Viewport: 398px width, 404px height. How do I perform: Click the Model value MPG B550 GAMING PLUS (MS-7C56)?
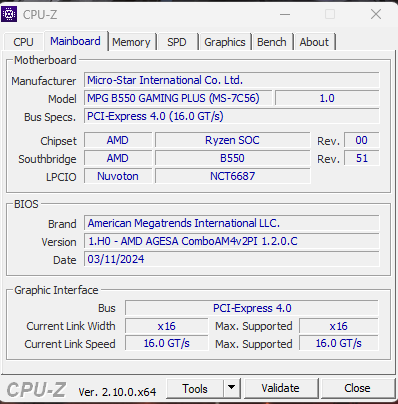(178, 98)
